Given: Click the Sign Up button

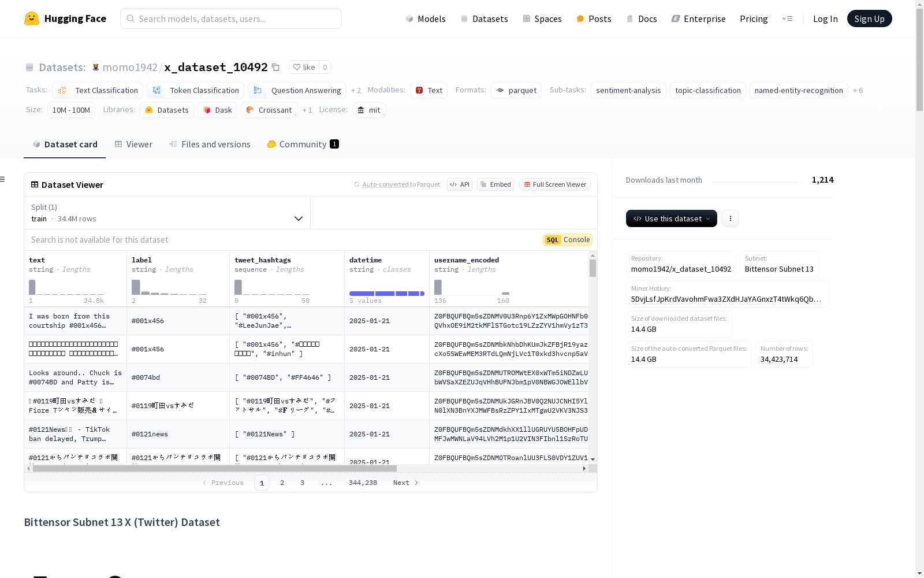Looking at the screenshot, I should pyautogui.click(x=869, y=18).
